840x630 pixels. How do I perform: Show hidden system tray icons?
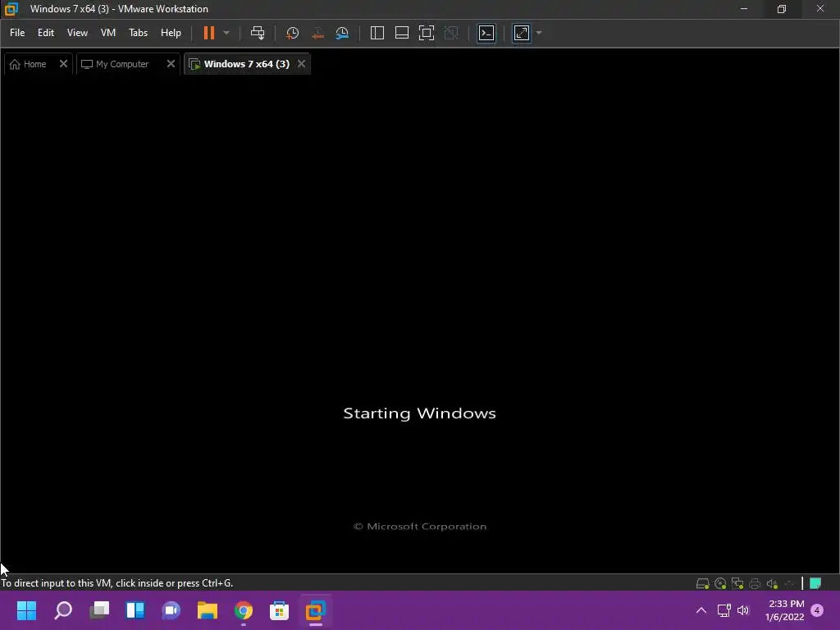701,610
